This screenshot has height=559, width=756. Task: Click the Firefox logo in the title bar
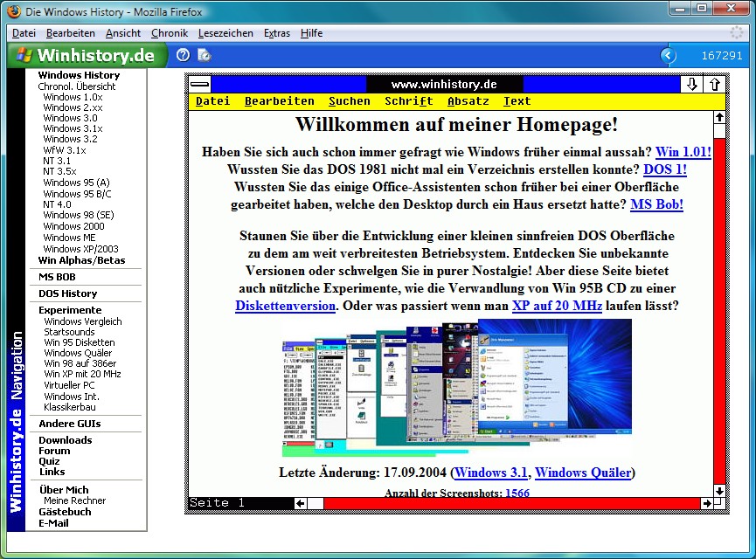point(14,11)
